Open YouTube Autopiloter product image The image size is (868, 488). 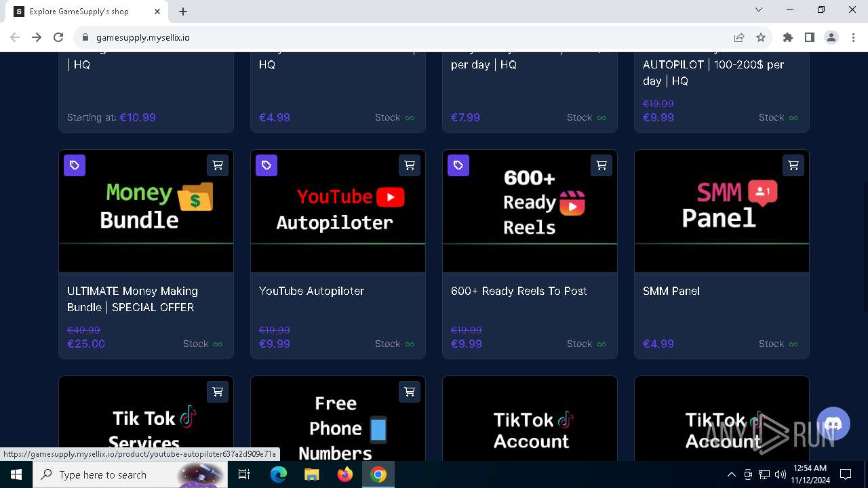coord(338,211)
